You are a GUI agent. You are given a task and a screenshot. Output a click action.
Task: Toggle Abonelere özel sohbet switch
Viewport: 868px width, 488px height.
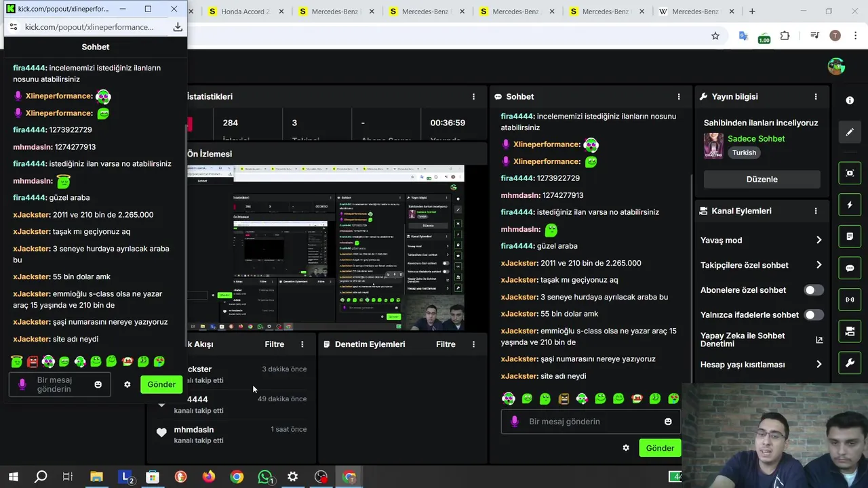[x=813, y=290]
